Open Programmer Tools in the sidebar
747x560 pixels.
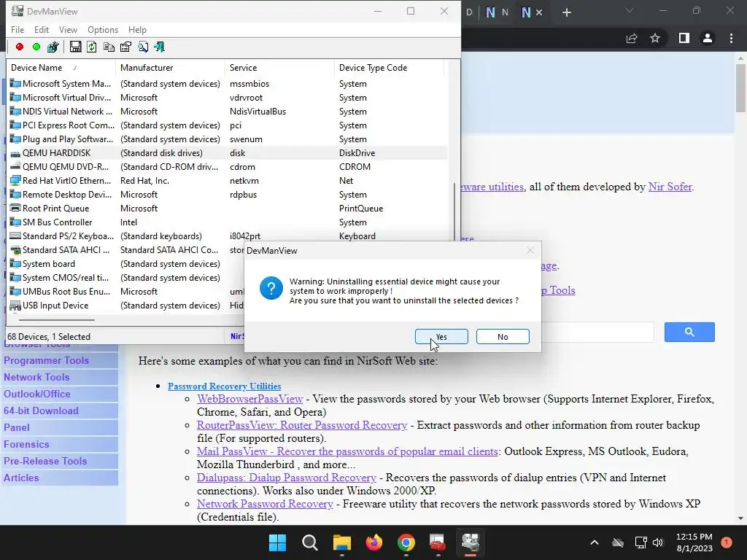46,360
